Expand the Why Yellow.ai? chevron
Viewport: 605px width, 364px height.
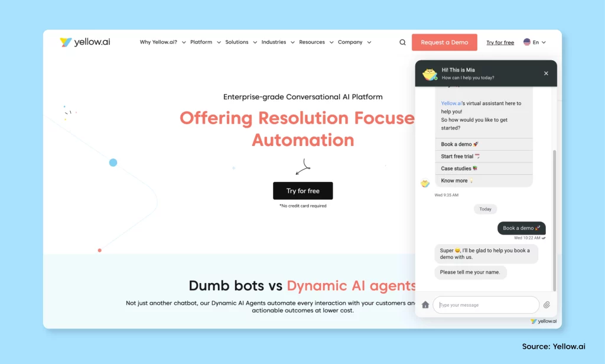tap(184, 43)
